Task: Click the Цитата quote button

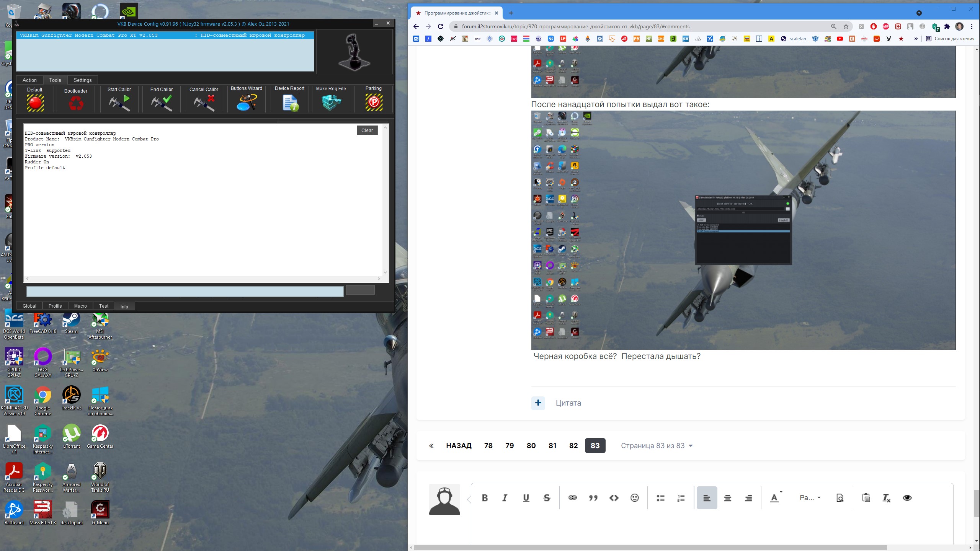Action: pyautogui.click(x=568, y=403)
